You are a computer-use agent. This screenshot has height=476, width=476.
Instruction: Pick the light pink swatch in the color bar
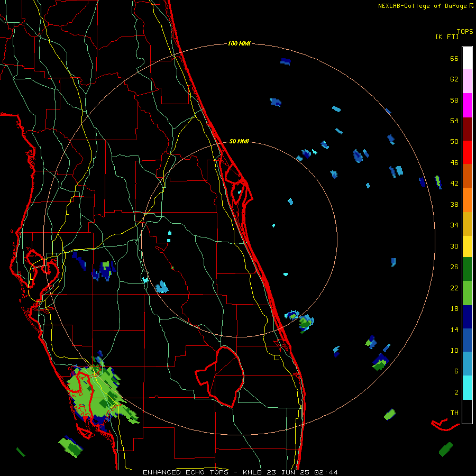(x=467, y=81)
